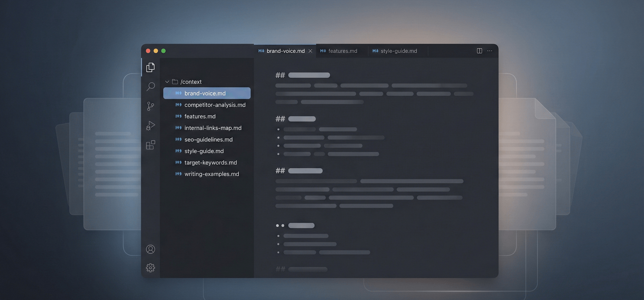644x300 pixels.
Task: Collapse the /context folder chevron
Action: [x=167, y=82]
